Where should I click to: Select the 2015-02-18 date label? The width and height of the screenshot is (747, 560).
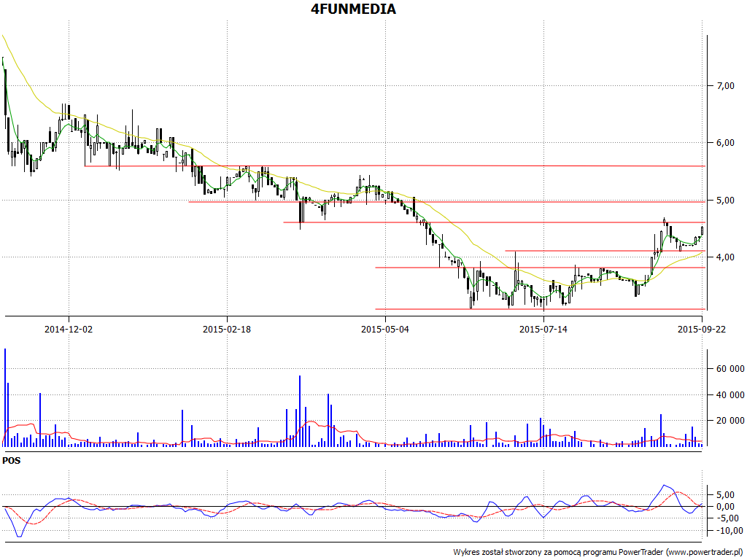click(x=227, y=329)
